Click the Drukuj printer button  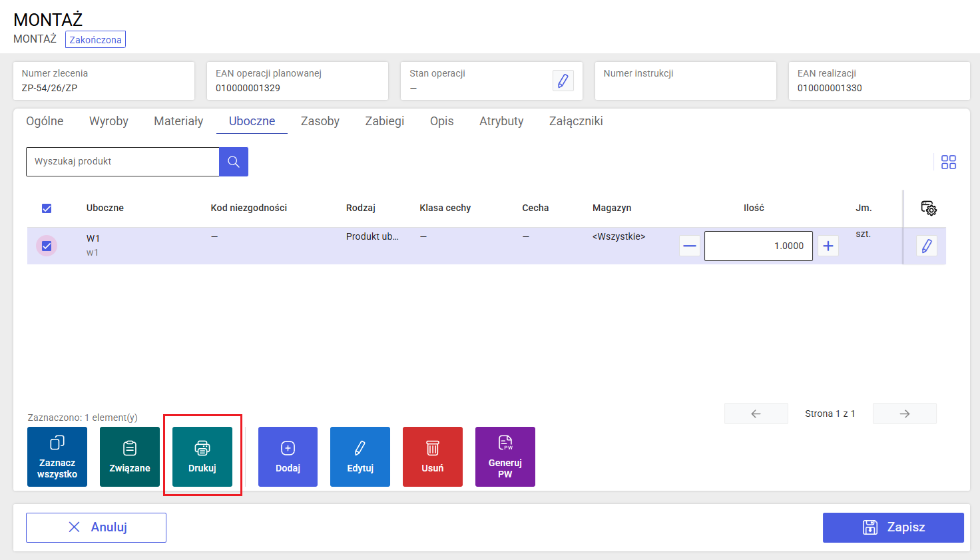(202, 457)
